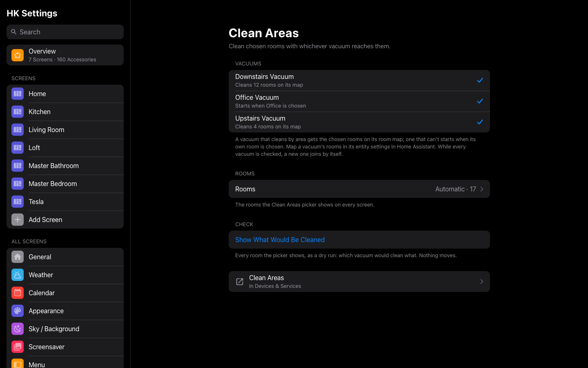Viewport: 588px width, 368px height.
Task: Open the Overview 7 Screens row
Action: point(65,55)
